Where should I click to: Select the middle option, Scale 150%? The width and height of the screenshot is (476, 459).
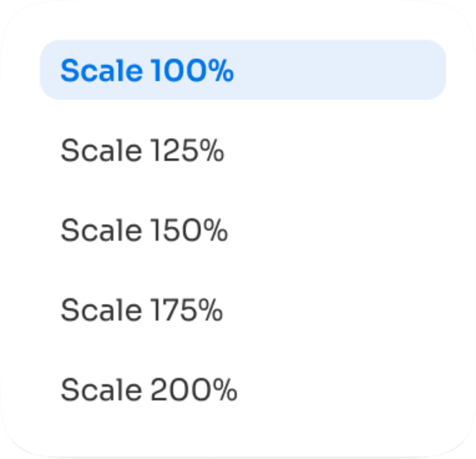coord(144,230)
